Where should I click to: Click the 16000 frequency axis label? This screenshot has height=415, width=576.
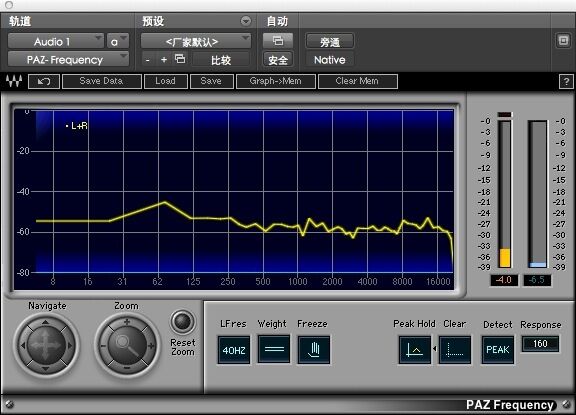click(438, 282)
